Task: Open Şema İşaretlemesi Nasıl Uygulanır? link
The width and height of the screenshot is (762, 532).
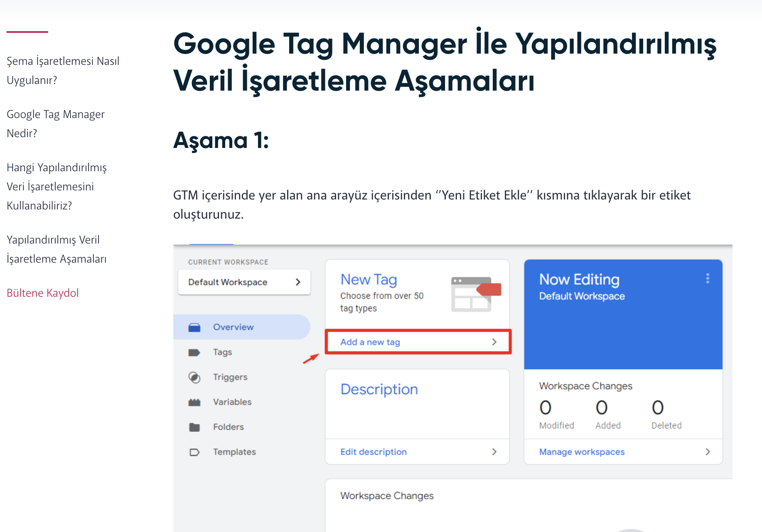Action: pyautogui.click(x=63, y=71)
